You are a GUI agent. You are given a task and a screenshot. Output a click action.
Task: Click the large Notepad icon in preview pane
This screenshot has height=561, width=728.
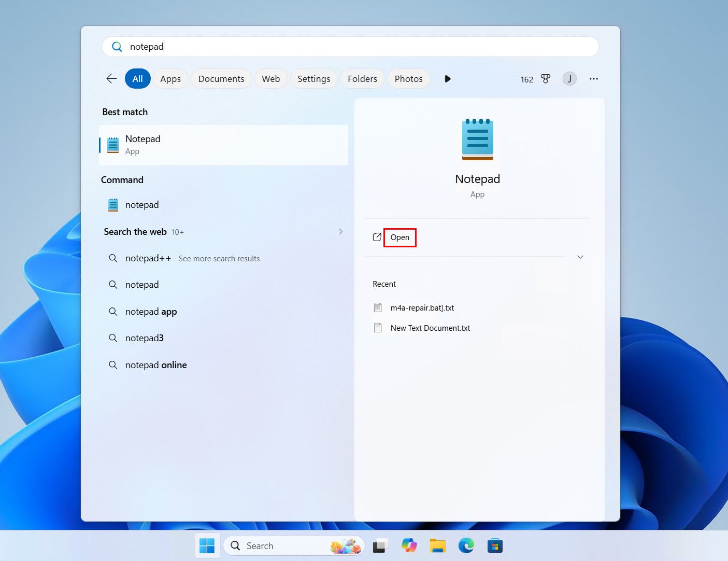click(478, 139)
